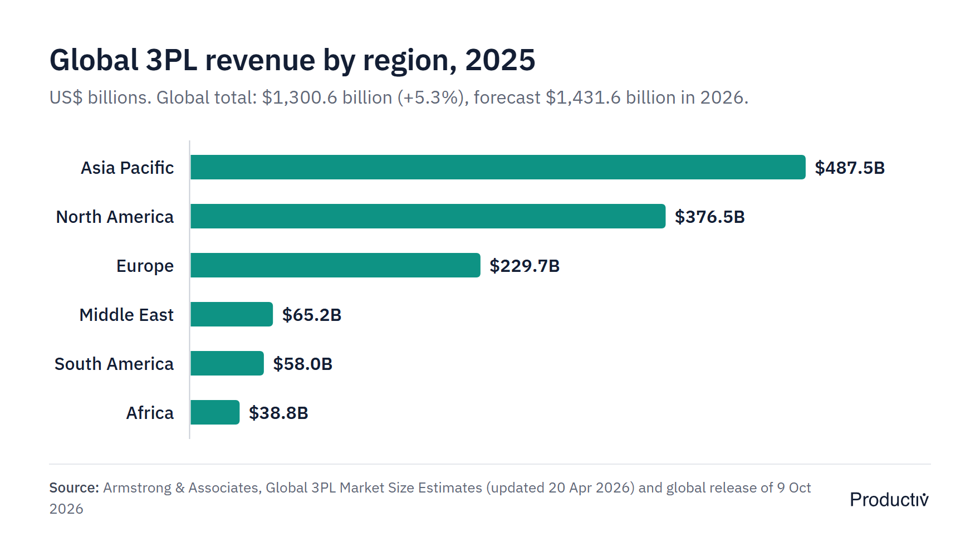
Task: Click the 'North America' axis label
Action: [x=115, y=217]
